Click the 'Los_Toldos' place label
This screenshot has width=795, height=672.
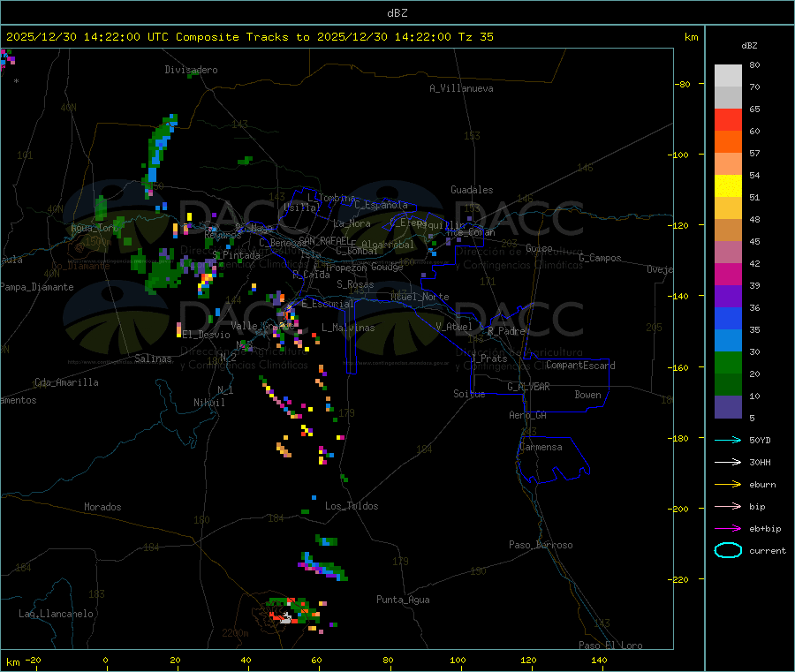[x=352, y=506]
